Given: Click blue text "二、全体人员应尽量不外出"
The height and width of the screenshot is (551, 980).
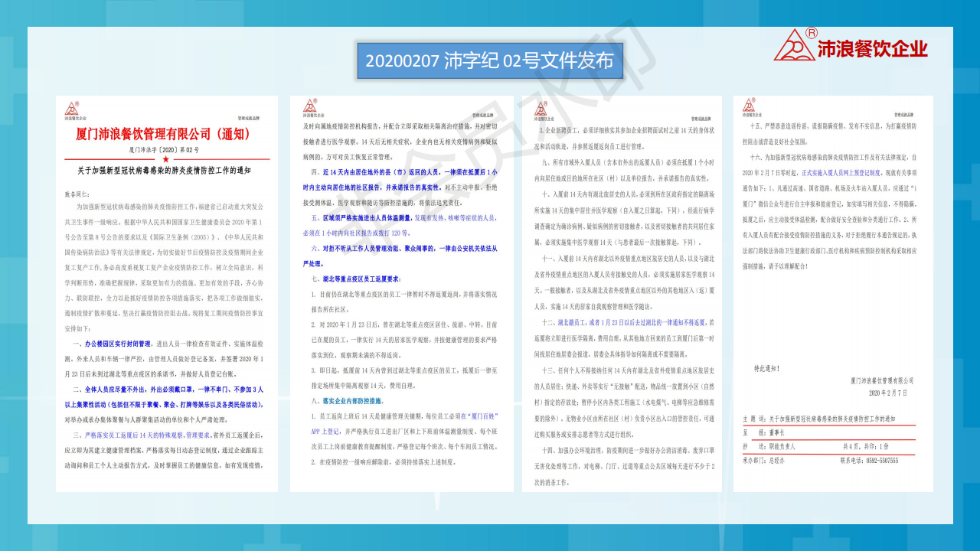Looking at the screenshot, I should [122, 389].
